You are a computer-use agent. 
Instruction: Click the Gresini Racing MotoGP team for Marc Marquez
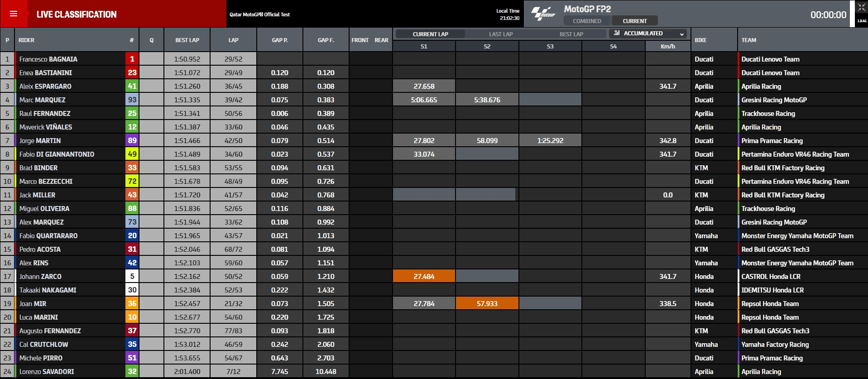[774, 100]
